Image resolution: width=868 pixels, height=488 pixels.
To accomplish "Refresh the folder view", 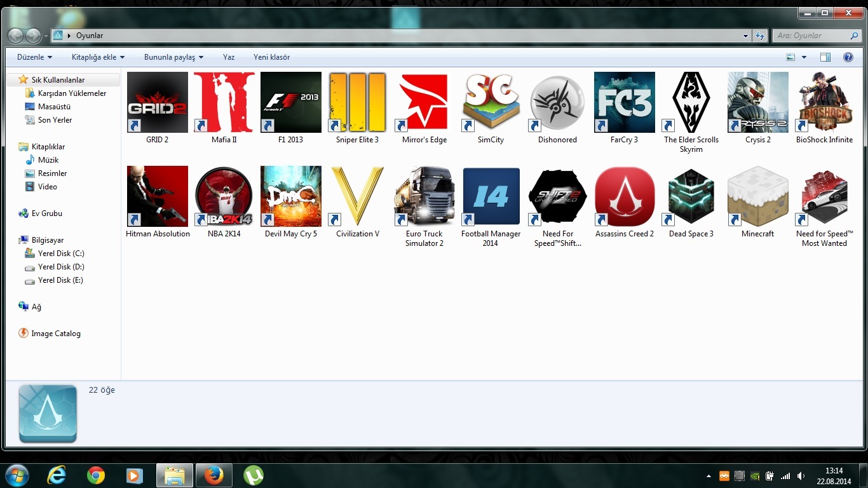I will pos(760,36).
